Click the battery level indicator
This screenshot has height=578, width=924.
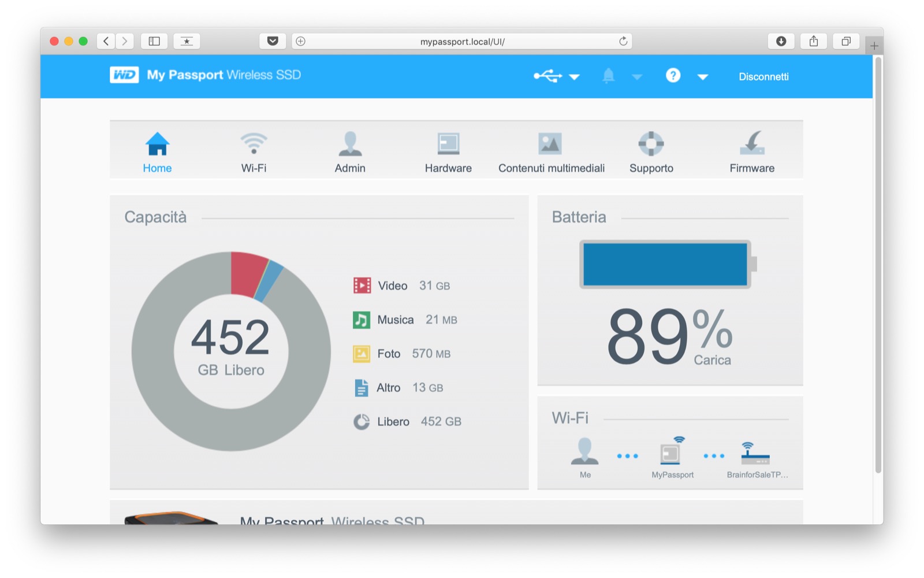pos(668,265)
